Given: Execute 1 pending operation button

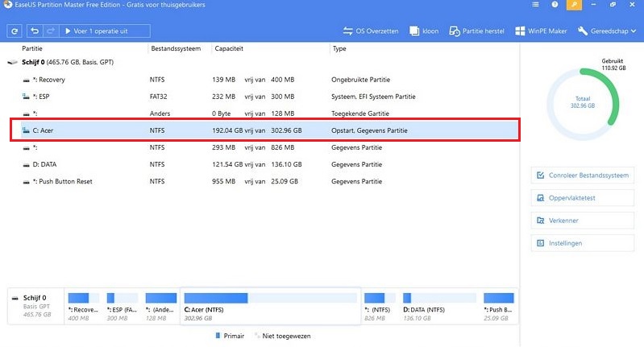Looking at the screenshot, I should click(x=105, y=31).
